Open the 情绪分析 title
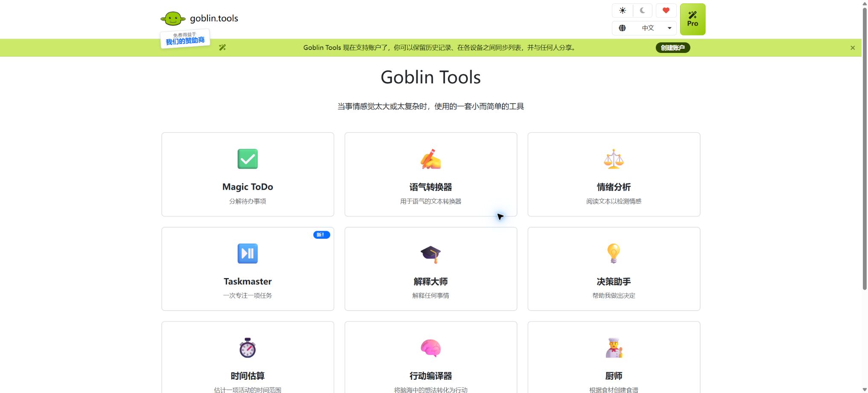The width and height of the screenshot is (868, 393). click(x=614, y=187)
